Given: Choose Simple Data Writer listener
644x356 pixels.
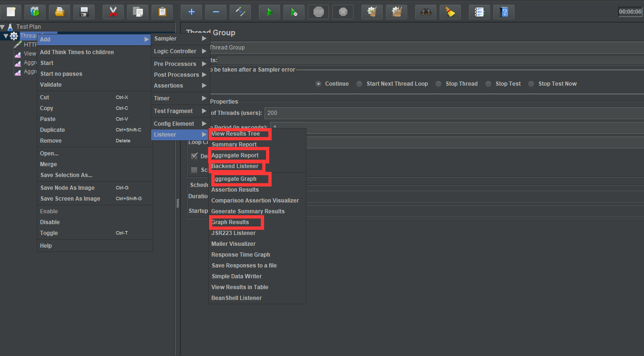Looking at the screenshot, I should coord(258,276).
